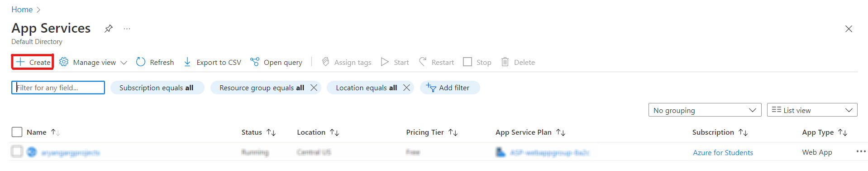The width and height of the screenshot is (868, 171).
Task: Sort by the App Type column
Action: (825, 132)
